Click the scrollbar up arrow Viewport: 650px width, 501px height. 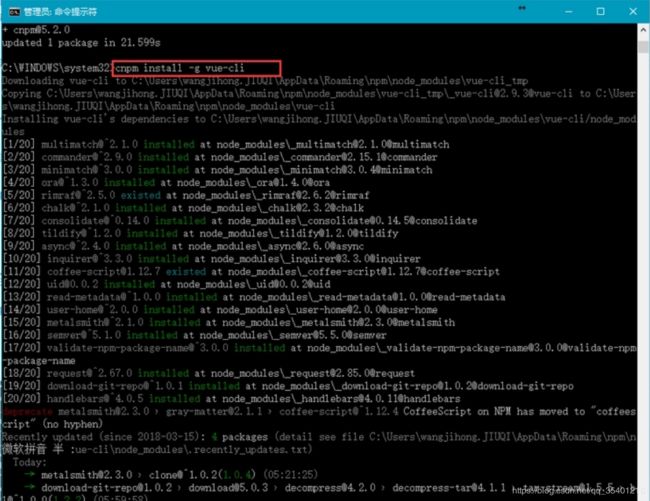click(643, 30)
